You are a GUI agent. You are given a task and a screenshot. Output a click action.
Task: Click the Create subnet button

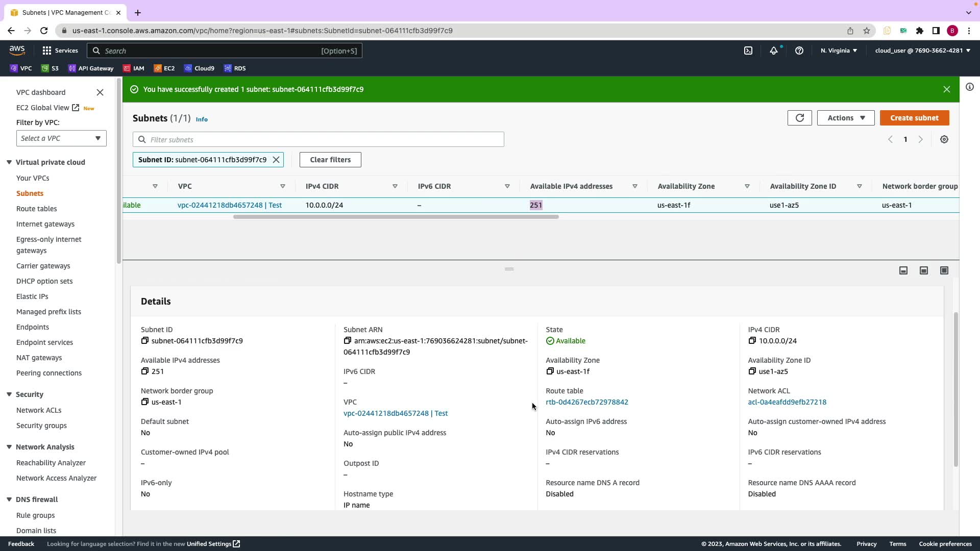(x=914, y=118)
